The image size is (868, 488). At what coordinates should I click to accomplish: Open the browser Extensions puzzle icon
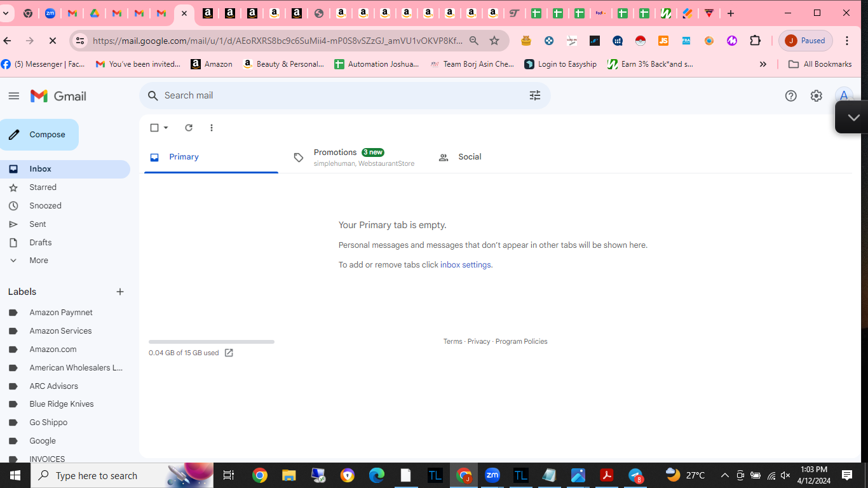pos(756,41)
